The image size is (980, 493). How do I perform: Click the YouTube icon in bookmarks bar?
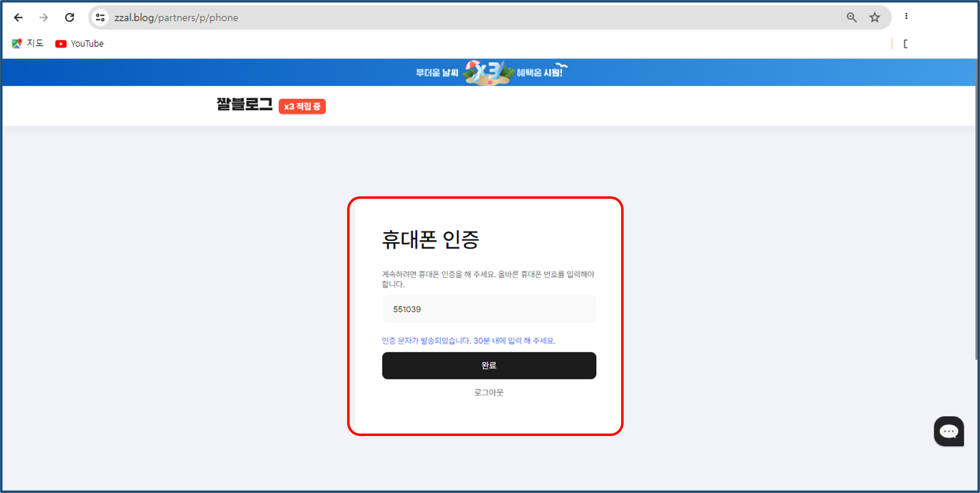(x=60, y=43)
